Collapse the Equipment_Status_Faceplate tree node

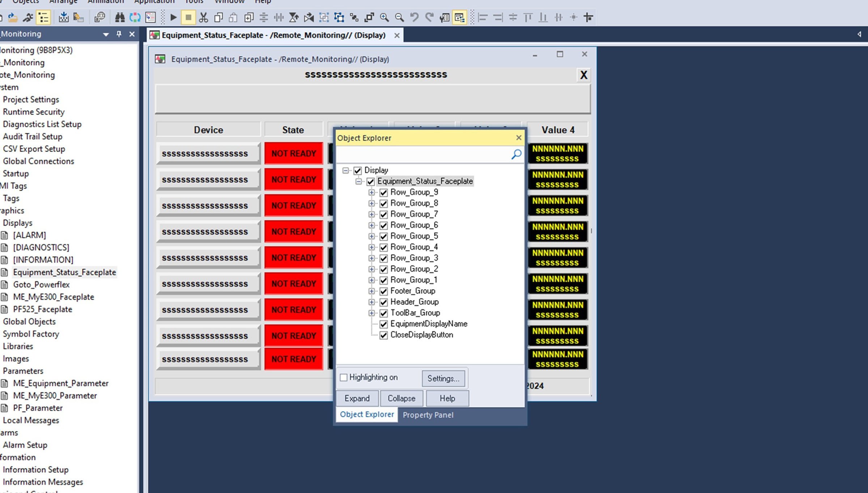click(x=359, y=181)
